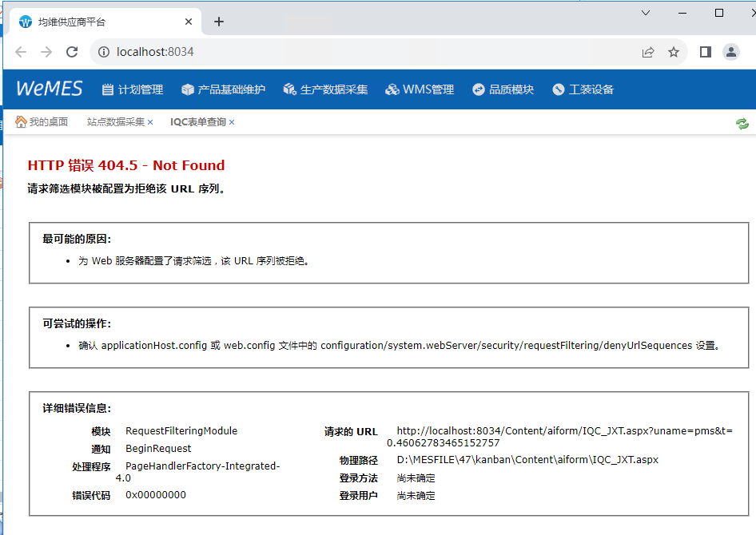
Task: Open a new browser tab
Action: coord(219,22)
